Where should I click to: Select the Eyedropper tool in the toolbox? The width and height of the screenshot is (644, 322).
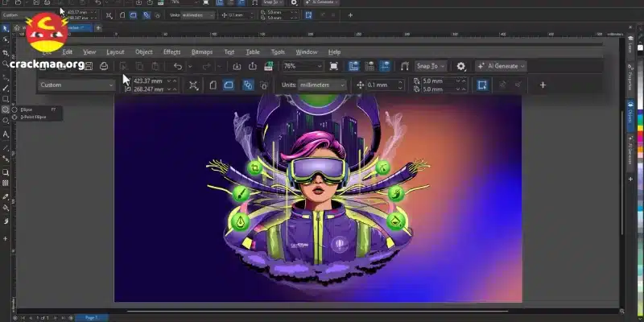click(6, 196)
